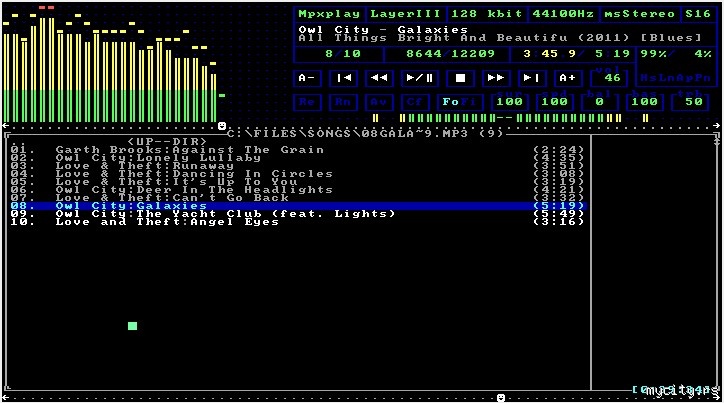
Task: Click the Mpxplay title label
Action: tap(329, 14)
